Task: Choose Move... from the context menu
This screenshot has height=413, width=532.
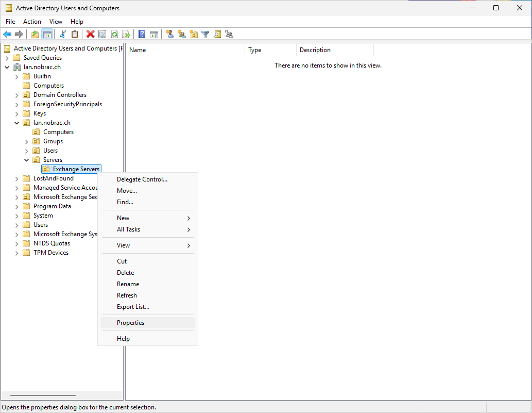Action: pyautogui.click(x=148, y=191)
